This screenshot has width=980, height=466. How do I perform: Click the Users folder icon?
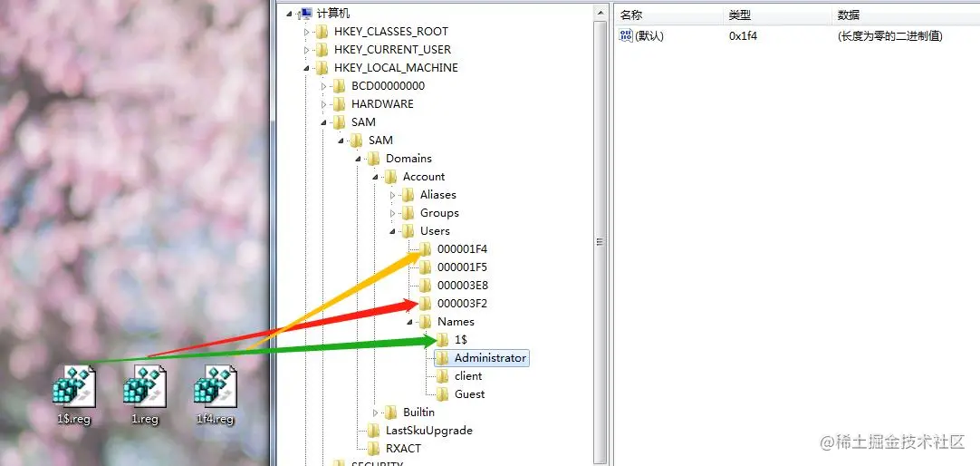point(408,231)
